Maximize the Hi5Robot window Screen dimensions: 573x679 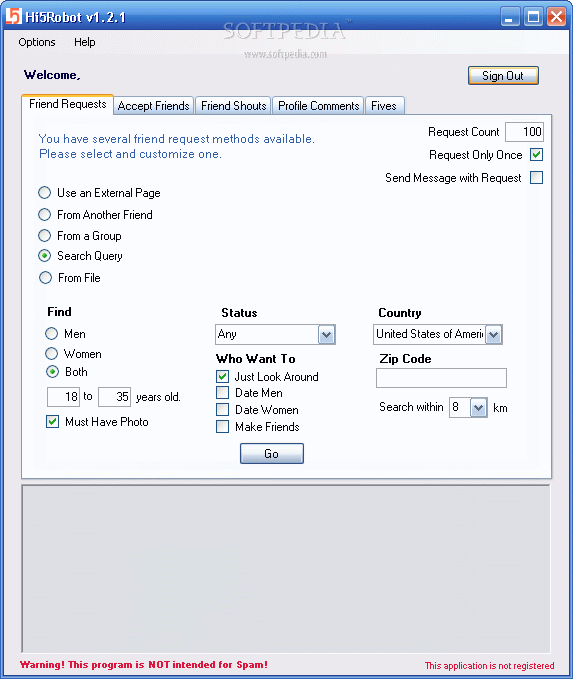point(533,17)
